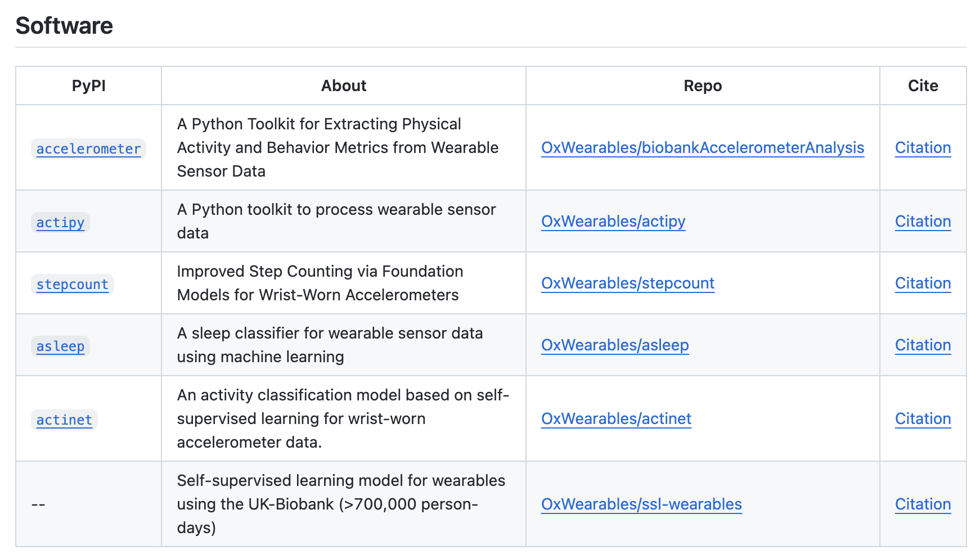Visit OxWearables/biobankAccelerometerAnalysis repository

click(x=703, y=148)
